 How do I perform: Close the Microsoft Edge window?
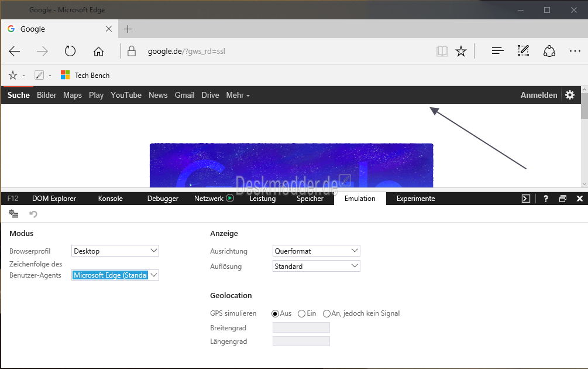574,10
